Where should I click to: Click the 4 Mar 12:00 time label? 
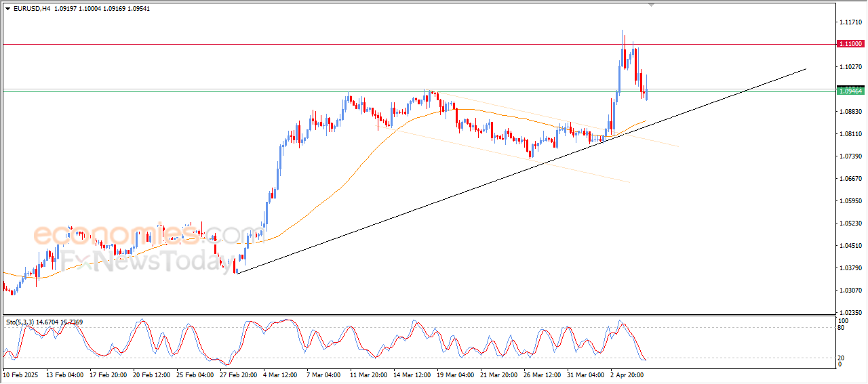click(x=281, y=374)
